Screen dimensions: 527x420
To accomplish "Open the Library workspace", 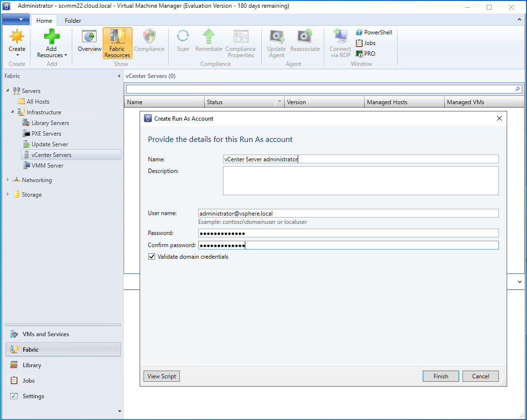I will pyautogui.click(x=63, y=365).
